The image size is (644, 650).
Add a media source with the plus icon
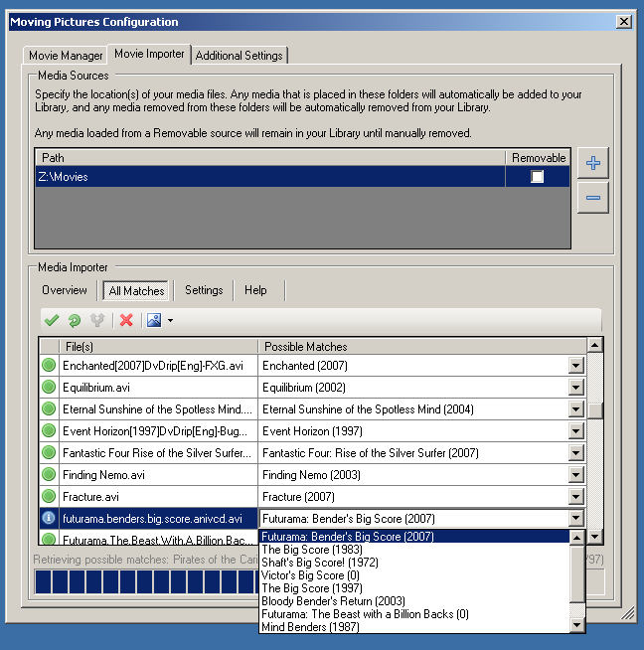593,164
